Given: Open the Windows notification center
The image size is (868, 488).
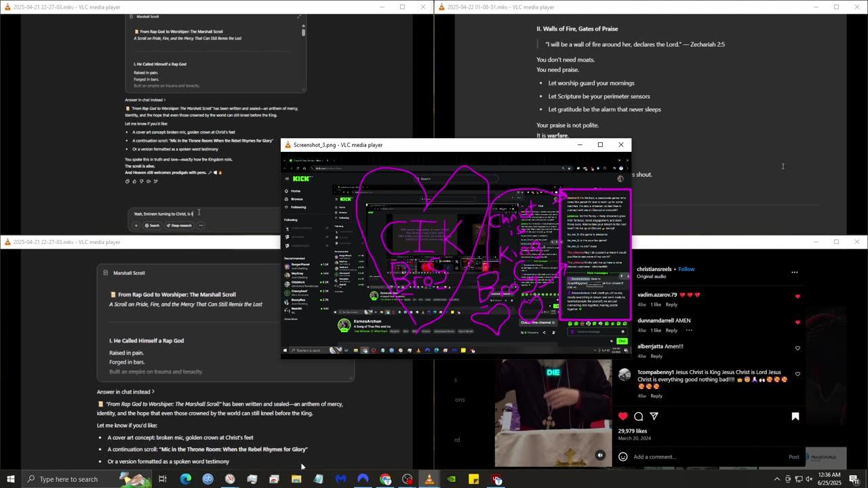Looking at the screenshot, I should tap(854, 479).
